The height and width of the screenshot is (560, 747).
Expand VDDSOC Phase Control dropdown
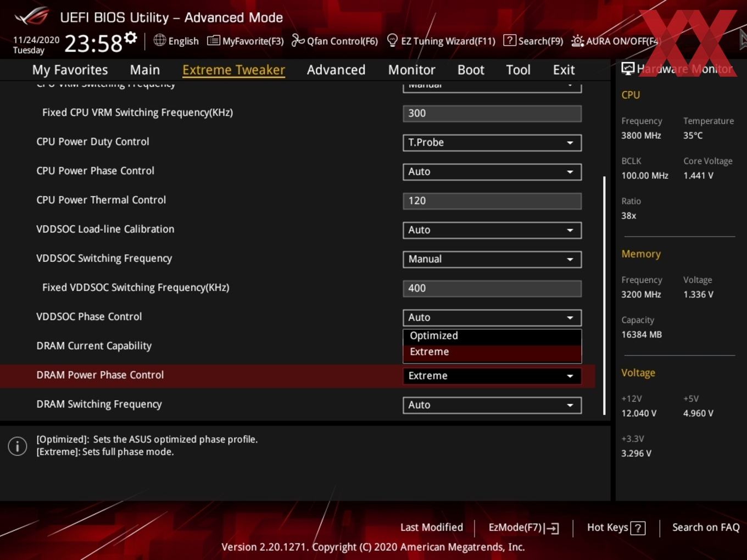click(x=492, y=317)
